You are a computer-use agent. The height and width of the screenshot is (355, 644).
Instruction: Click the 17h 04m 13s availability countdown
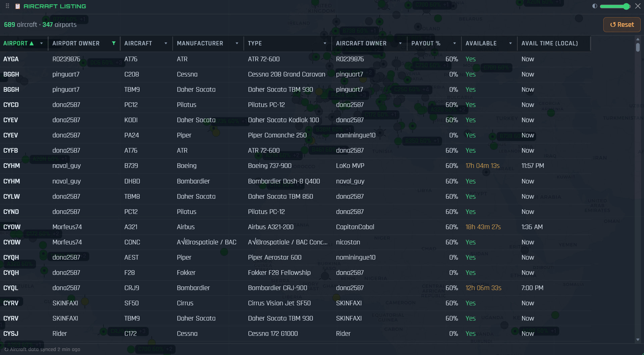tap(483, 166)
